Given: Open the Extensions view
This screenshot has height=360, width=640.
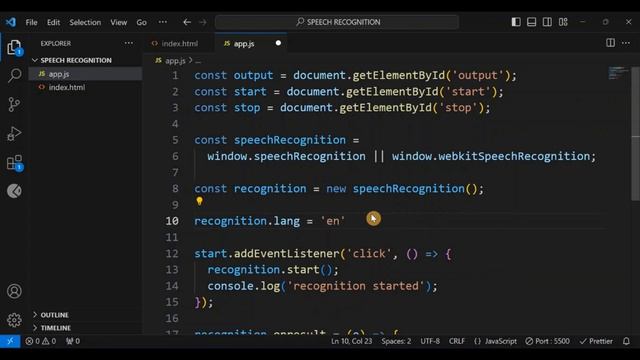Looking at the screenshot, I should click(14, 163).
